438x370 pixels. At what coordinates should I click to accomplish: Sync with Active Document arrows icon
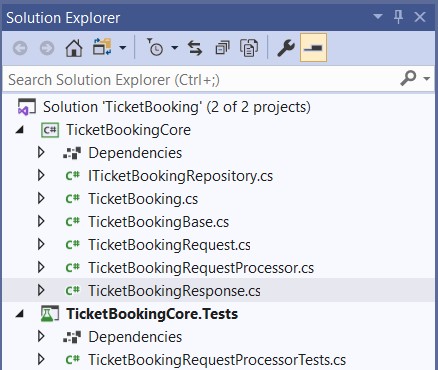pyautogui.click(x=195, y=48)
